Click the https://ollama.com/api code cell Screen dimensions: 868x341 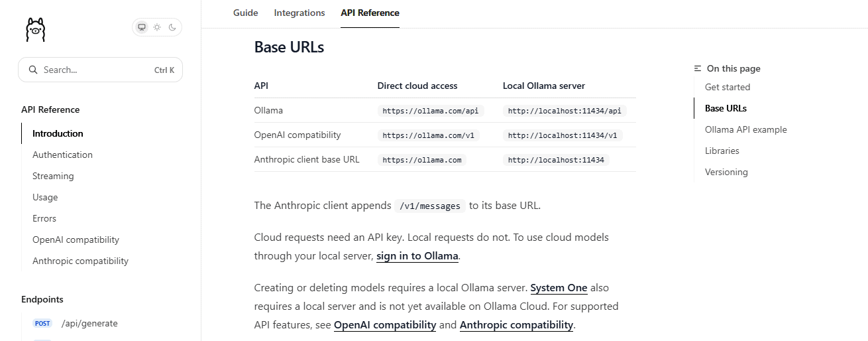point(431,111)
